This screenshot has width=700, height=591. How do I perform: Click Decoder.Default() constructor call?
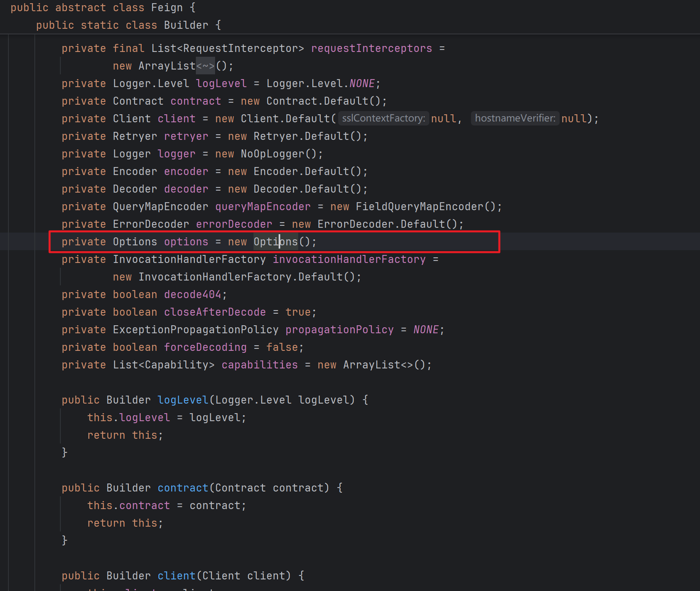308,189
